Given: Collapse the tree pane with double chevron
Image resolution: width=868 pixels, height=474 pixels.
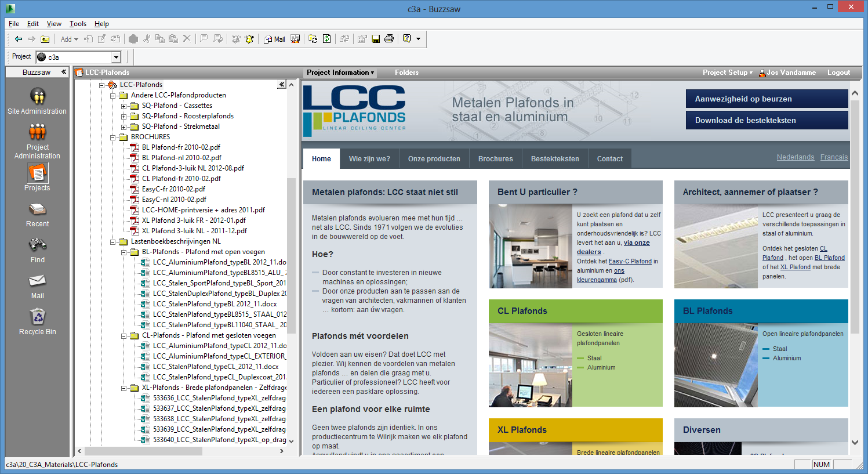Looking at the screenshot, I should (x=282, y=85).
